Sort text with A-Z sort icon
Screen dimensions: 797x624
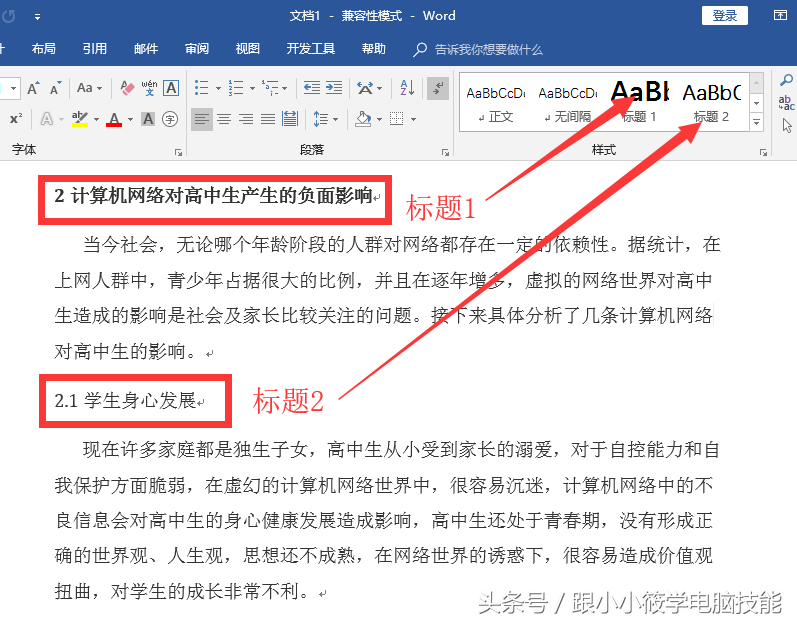pyautogui.click(x=407, y=88)
